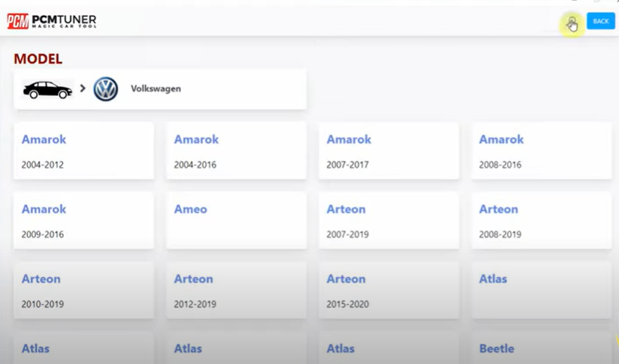Click the black car silhouette icon

47,90
